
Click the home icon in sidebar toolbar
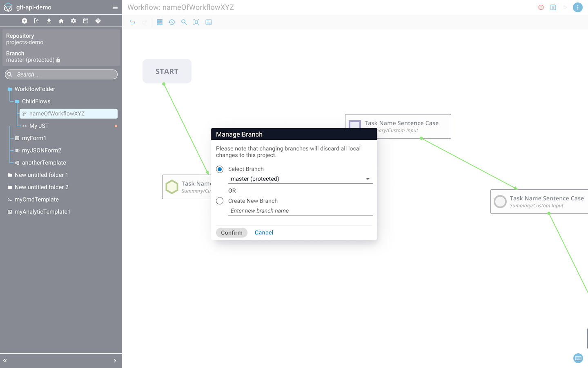tap(61, 21)
